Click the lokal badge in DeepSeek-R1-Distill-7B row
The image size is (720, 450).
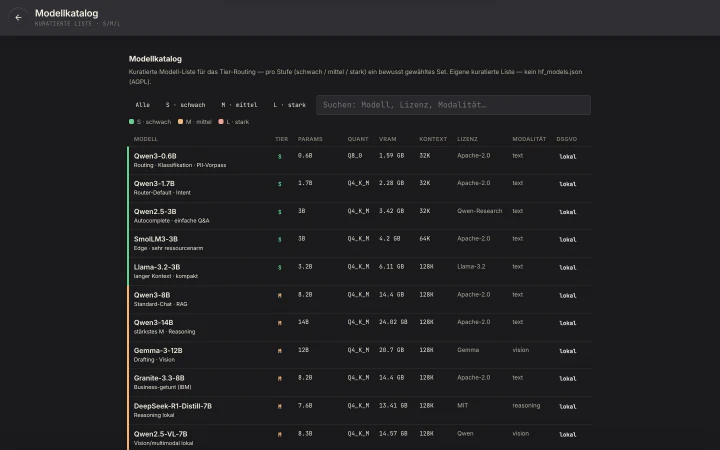568,407
